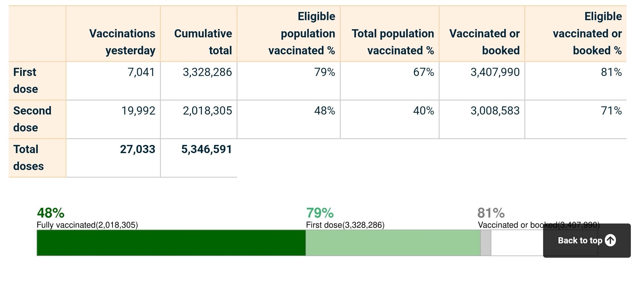The width and height of the screenshot is (644, 284).
Task: Select the First dose row header
Action: click(x=25, y=80)
